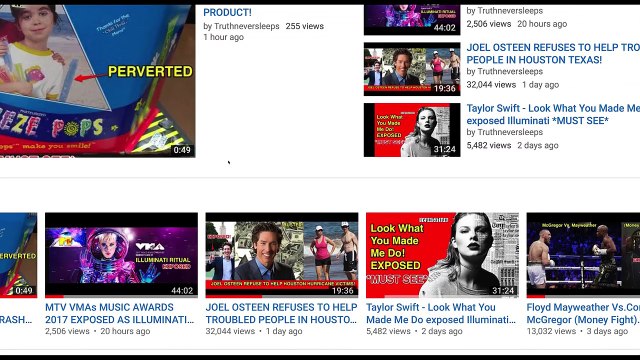Click '5,482 views' text under Taylor Swift bottom video
This screenshot has width=640, height=360.
tap(388, 331)
